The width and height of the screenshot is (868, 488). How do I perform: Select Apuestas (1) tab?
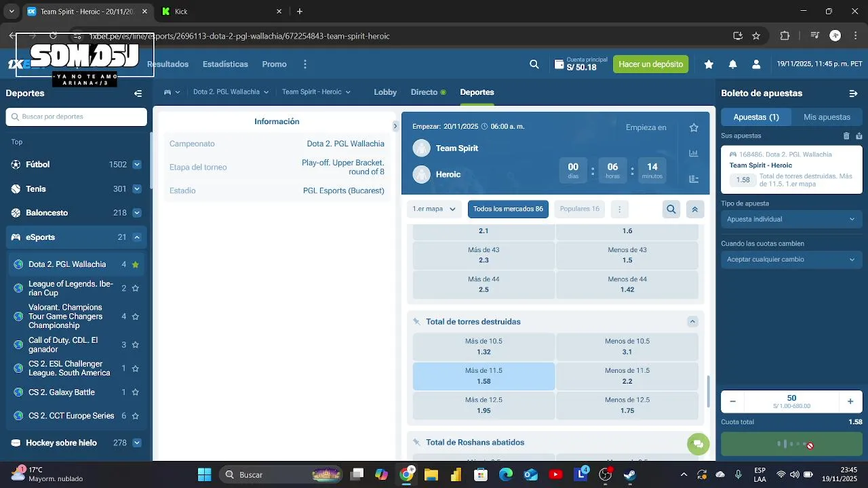pos(756,117)
